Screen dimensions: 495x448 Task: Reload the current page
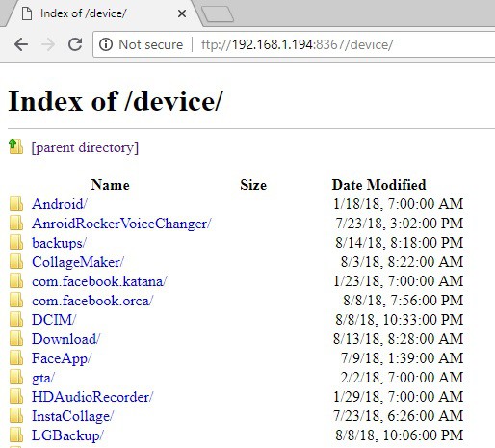pos(75,44)
